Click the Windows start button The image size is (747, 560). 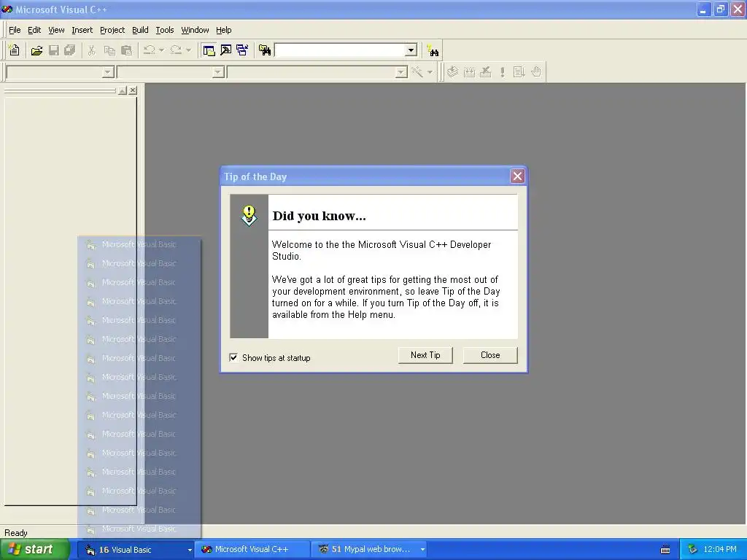point(34,550)
